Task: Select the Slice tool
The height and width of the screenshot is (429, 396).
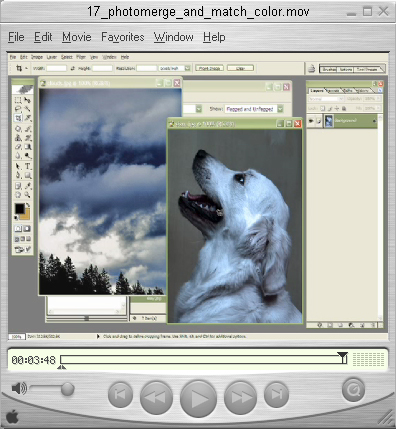Action: 28,117
